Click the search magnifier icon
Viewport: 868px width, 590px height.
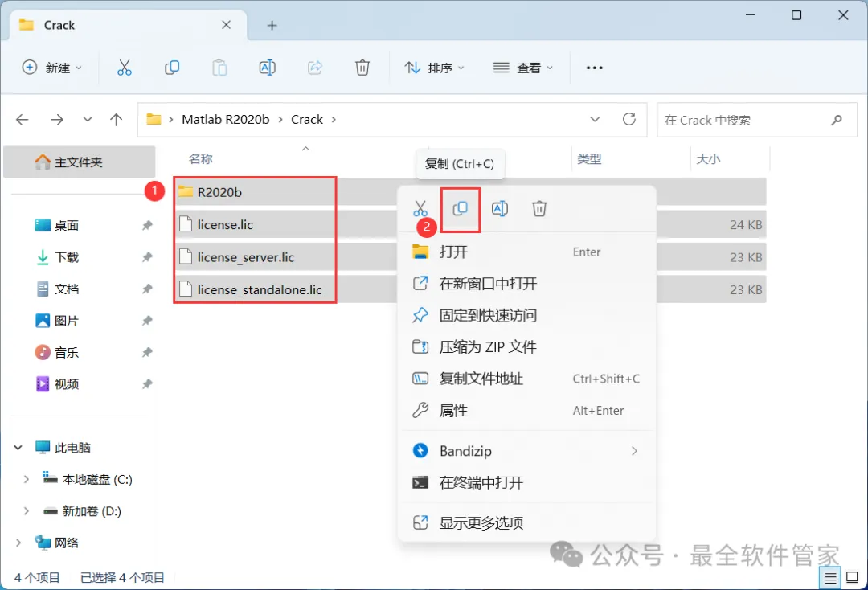[x=837, y=120]
